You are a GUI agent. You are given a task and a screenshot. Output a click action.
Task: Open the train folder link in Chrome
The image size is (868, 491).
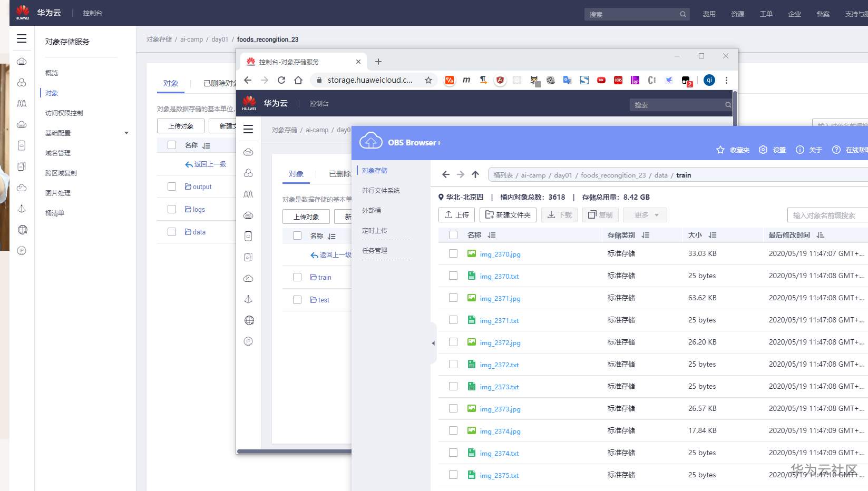point(321,277)
